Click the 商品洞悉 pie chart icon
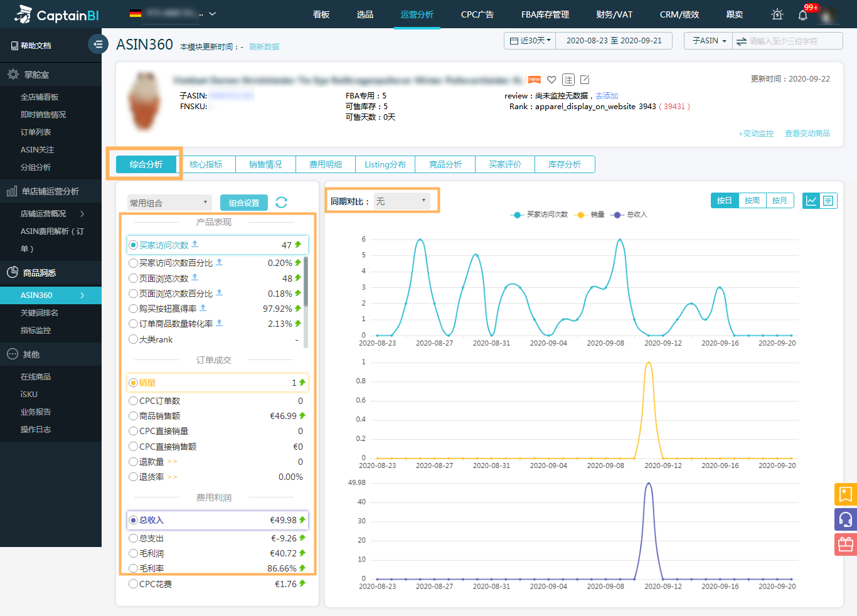This screenshot has height=616, width=857. (13, 272)
